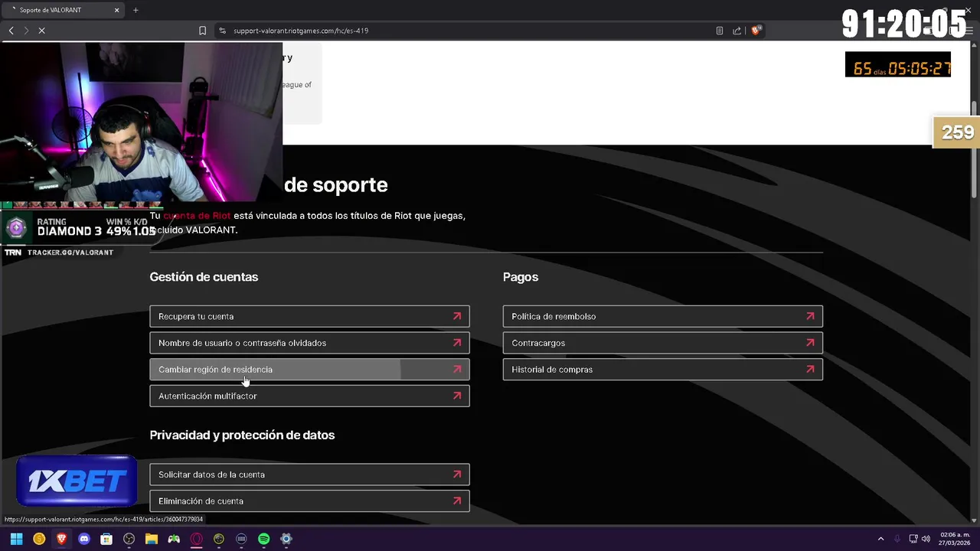Image resolution: width=980 pixels, height=551 pixels.
Task: Click the 1XBET overlay banner
Action: (77, 481)
